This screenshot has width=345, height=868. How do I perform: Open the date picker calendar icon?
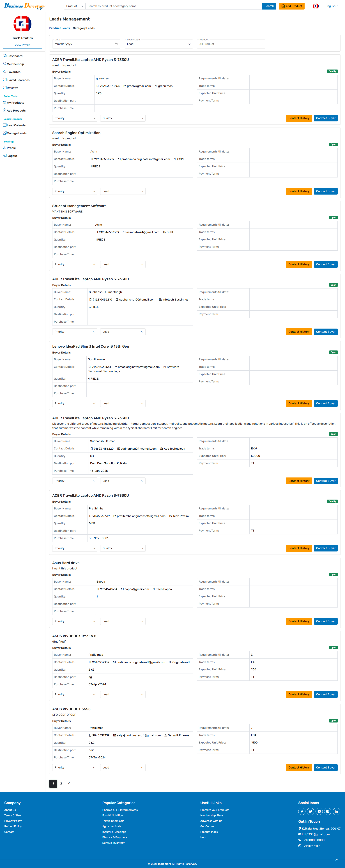(x=116, y=44)
